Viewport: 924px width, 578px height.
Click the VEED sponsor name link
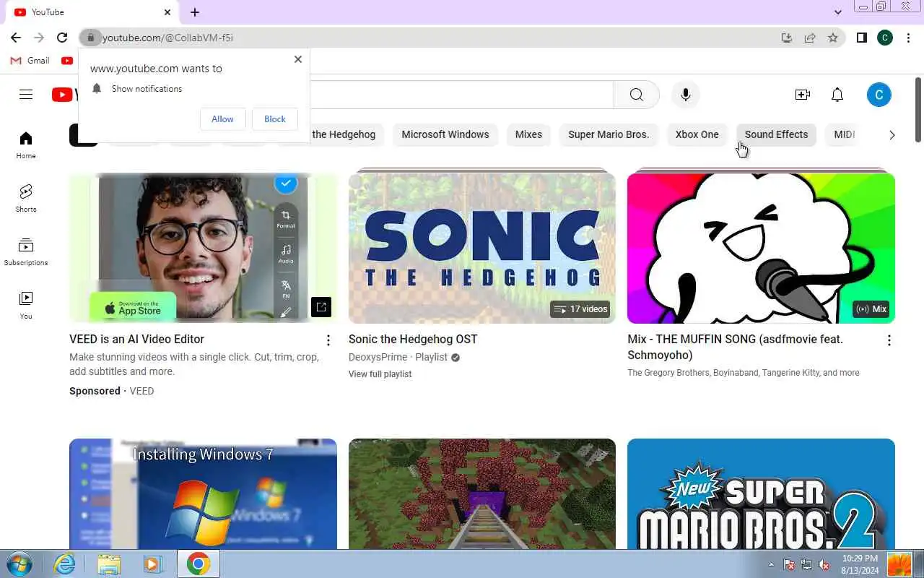(x=141, y=391)
